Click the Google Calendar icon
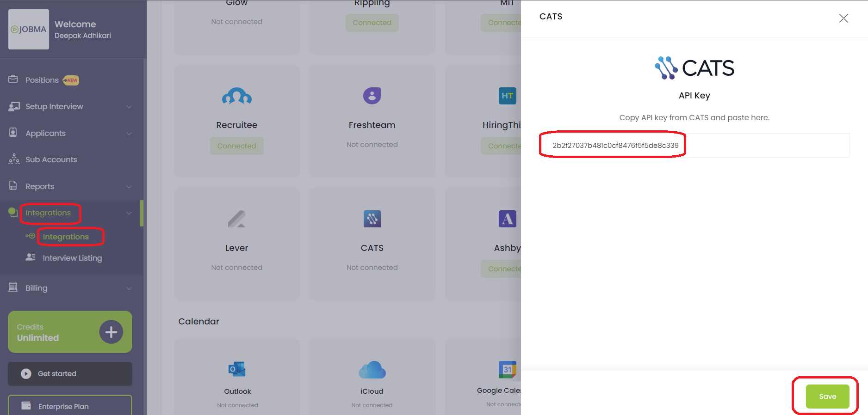The height and width of the screenshot is (415, 868). (508, 369)
